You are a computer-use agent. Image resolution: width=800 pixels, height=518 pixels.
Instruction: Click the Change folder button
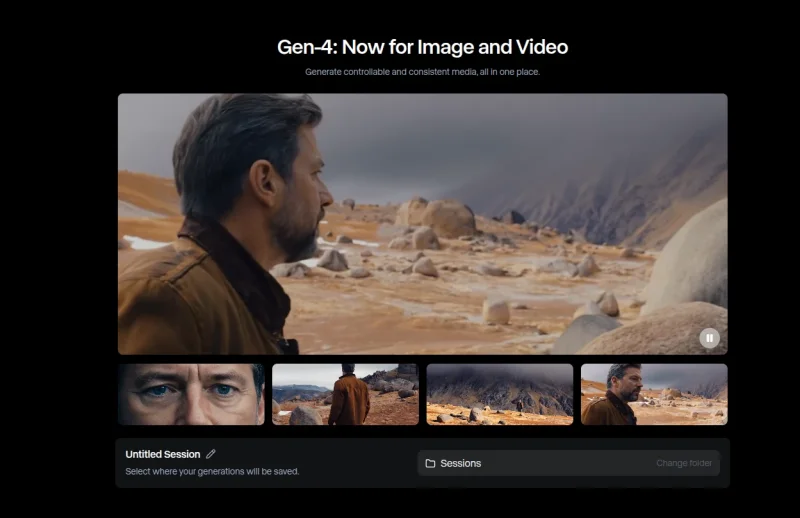tap(684, 463)
